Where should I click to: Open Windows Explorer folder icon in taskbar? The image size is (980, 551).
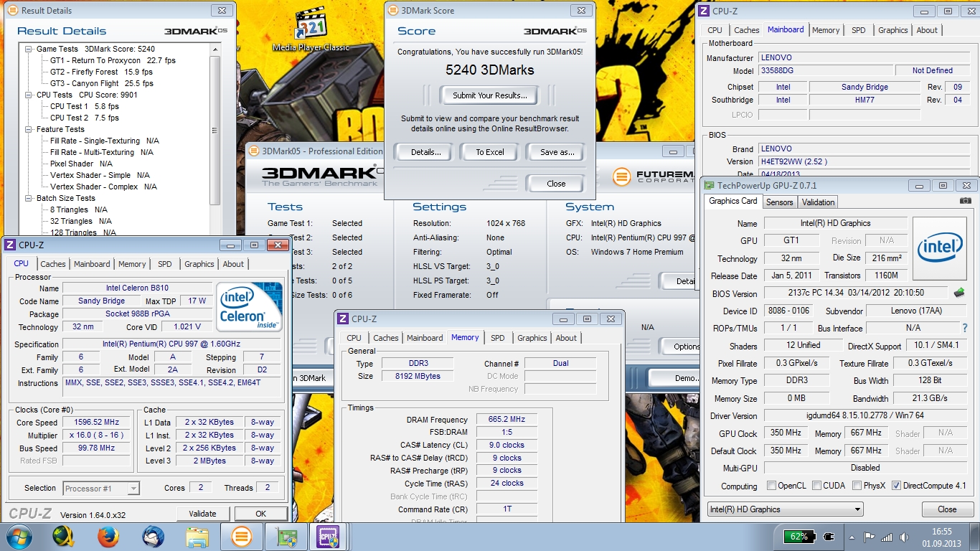[197, 537]
